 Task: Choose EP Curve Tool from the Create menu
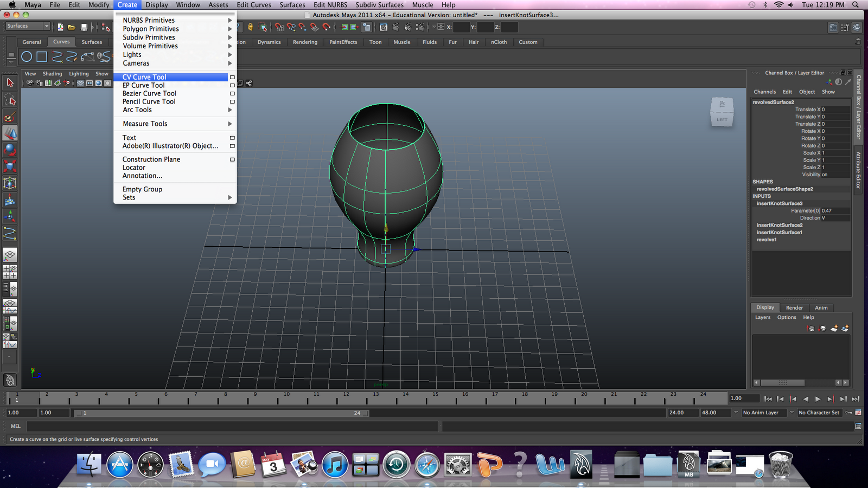(x=144, y=85)
